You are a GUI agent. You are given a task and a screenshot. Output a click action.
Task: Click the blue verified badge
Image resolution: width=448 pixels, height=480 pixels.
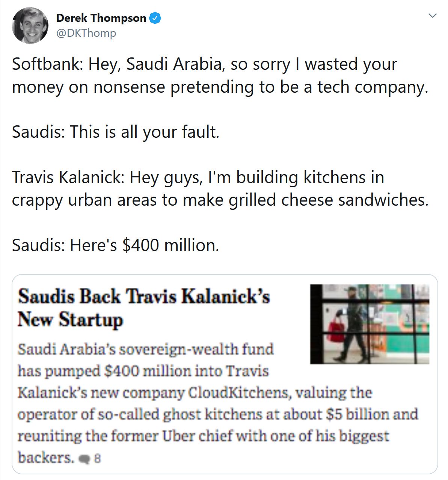point(155,18)
